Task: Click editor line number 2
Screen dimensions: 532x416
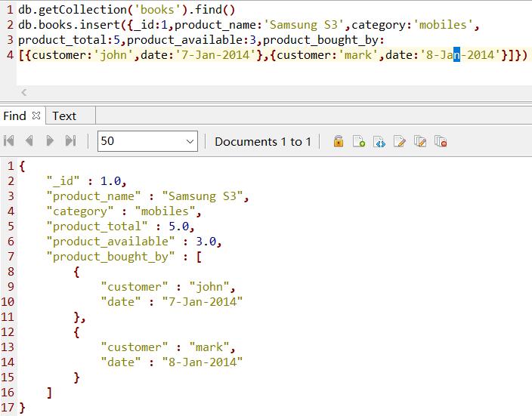Action: (10, 25)
